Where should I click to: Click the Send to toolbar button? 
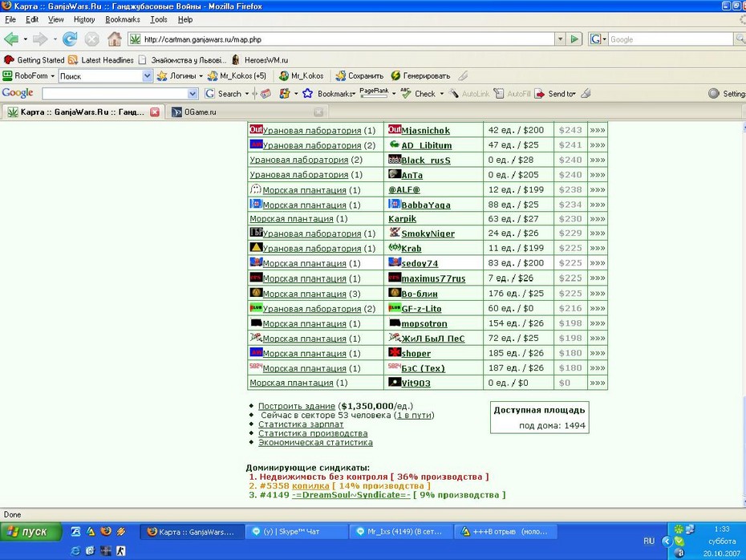click(555, 94)
